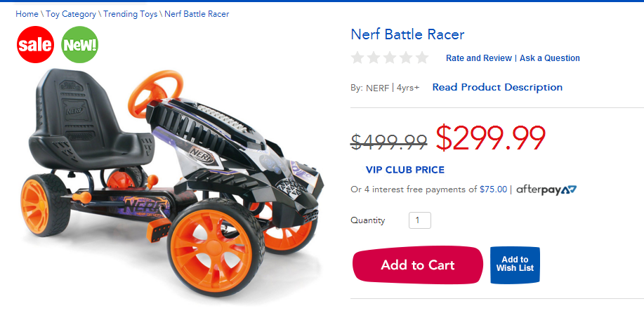Open Rate and Review link
644x313 pixels.
click(479, 58)
